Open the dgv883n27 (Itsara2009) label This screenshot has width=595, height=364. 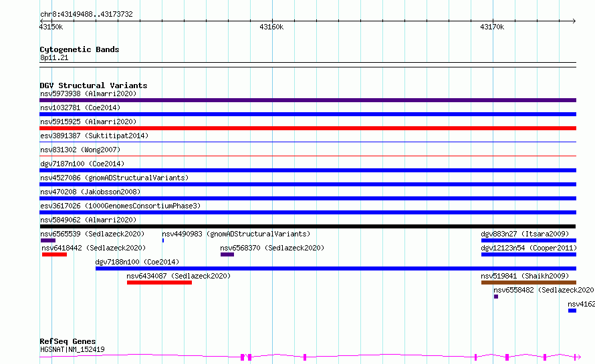(x=525, y=234)
